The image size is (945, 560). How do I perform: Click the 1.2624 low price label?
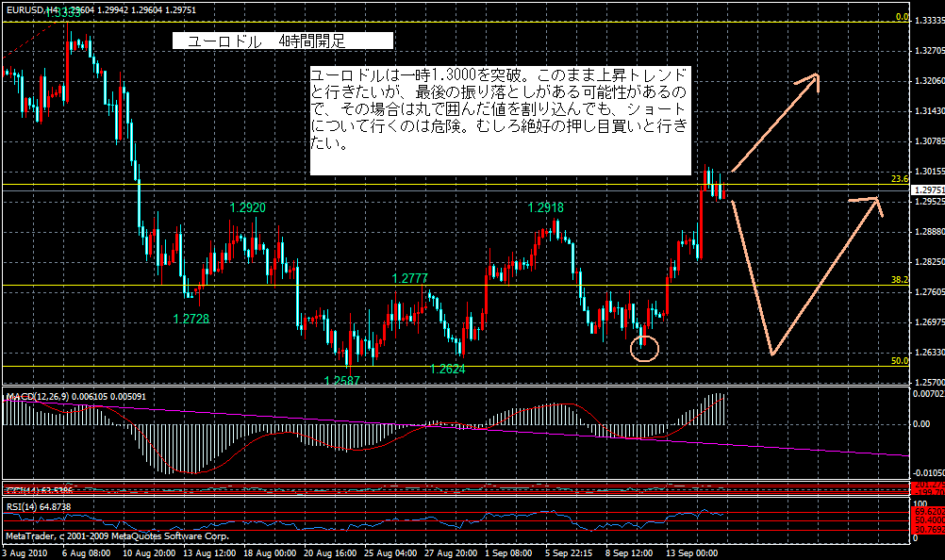click(448, 370)
